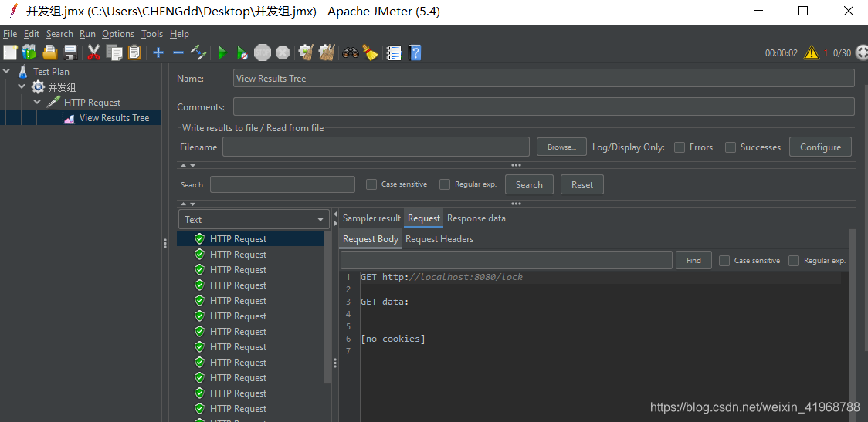Click the Test Plan flask icon
Screen dimensions: 868x422
22,71
